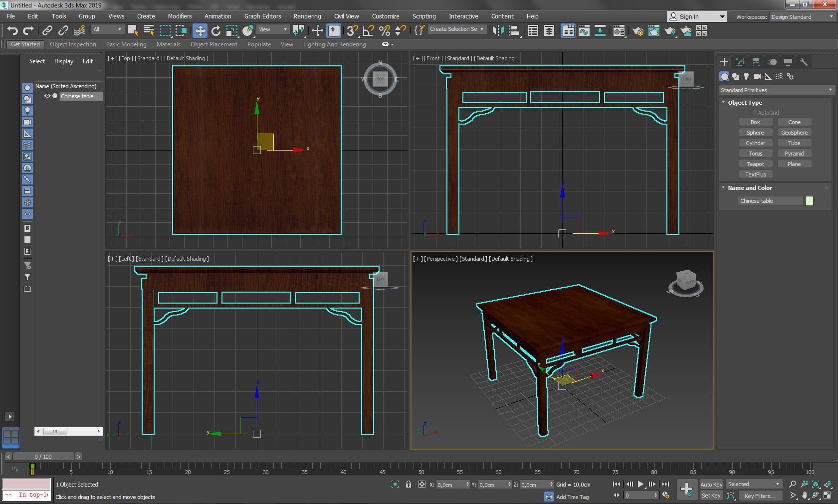The width and height of the screenshot is (838, 504).
Task: Create a Teapot primitive
Action: tap(755, 164)
